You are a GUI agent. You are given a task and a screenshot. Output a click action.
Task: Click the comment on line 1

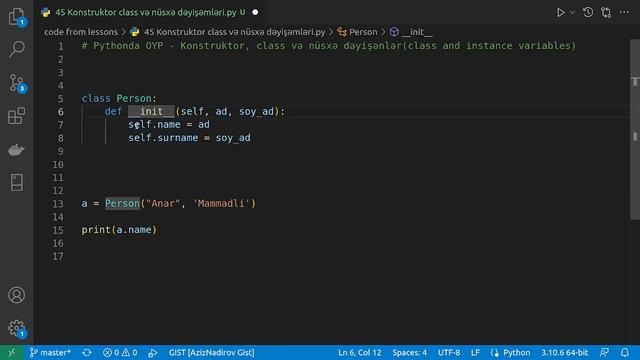coord(329,46)
